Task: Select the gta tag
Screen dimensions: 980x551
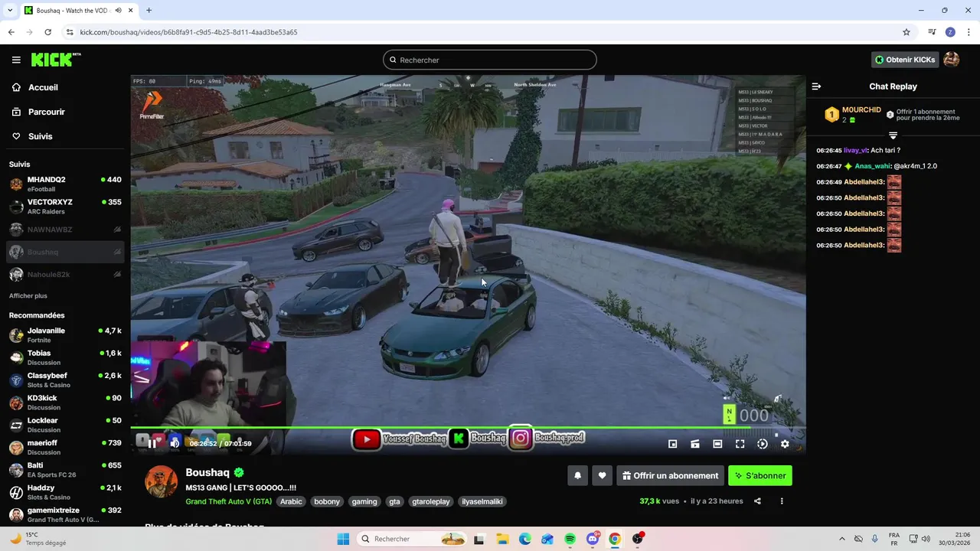Action: pos(394,502)
